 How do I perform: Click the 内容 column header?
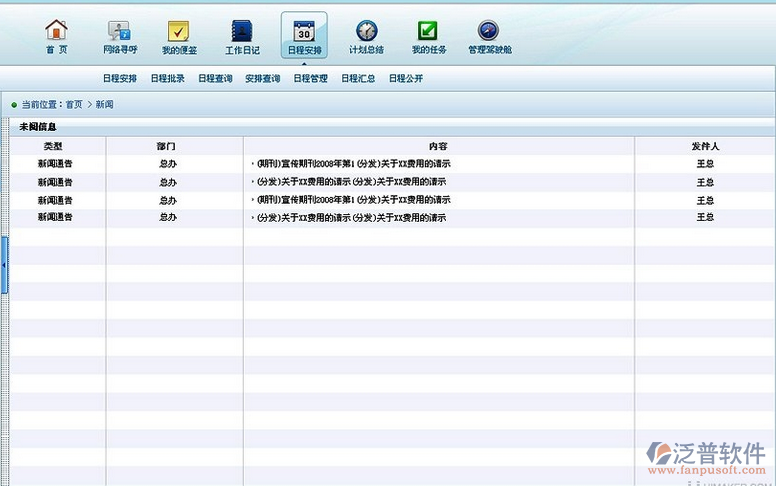(438, 146)
